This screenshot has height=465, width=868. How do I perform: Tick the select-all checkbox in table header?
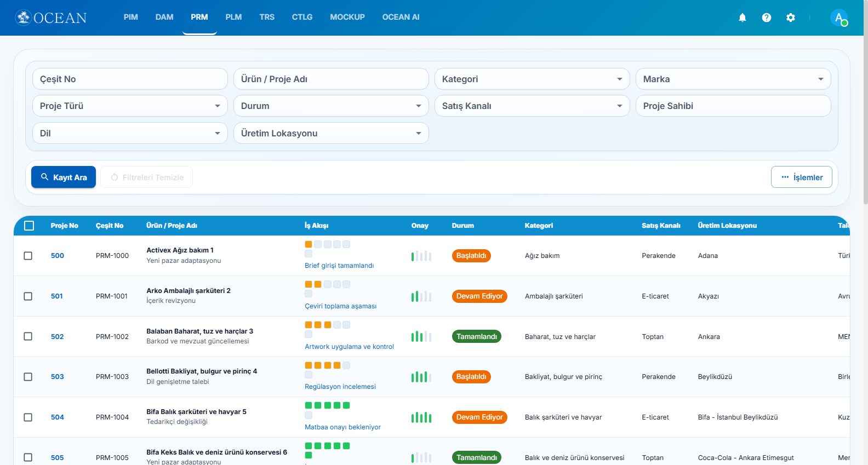tap(29, 226)
